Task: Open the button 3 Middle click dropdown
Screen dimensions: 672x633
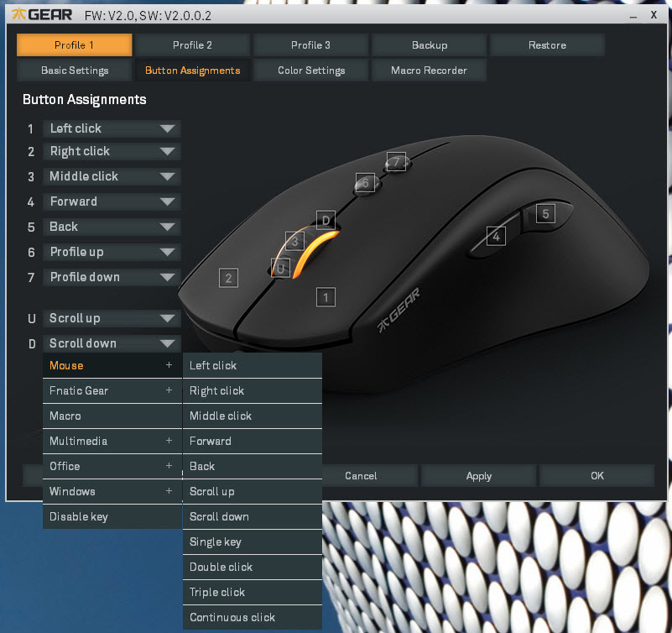Action: pyautogui.click(x=112, y=176)
